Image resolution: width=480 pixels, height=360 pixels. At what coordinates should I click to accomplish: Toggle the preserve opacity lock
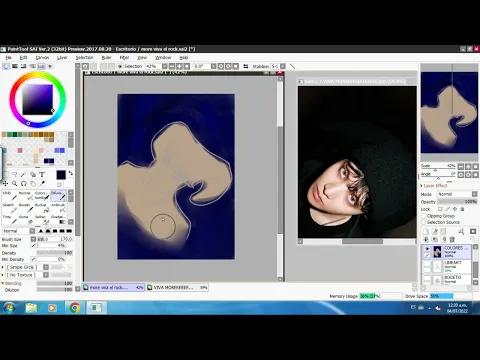(x=440, y=209)
